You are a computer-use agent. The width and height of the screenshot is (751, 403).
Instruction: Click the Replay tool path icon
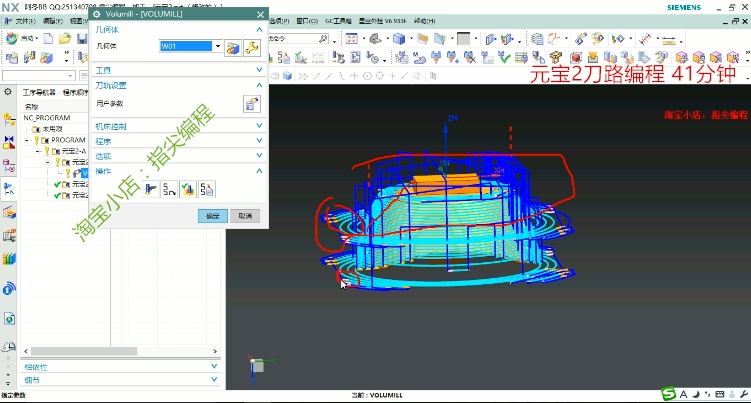[169, 189]
